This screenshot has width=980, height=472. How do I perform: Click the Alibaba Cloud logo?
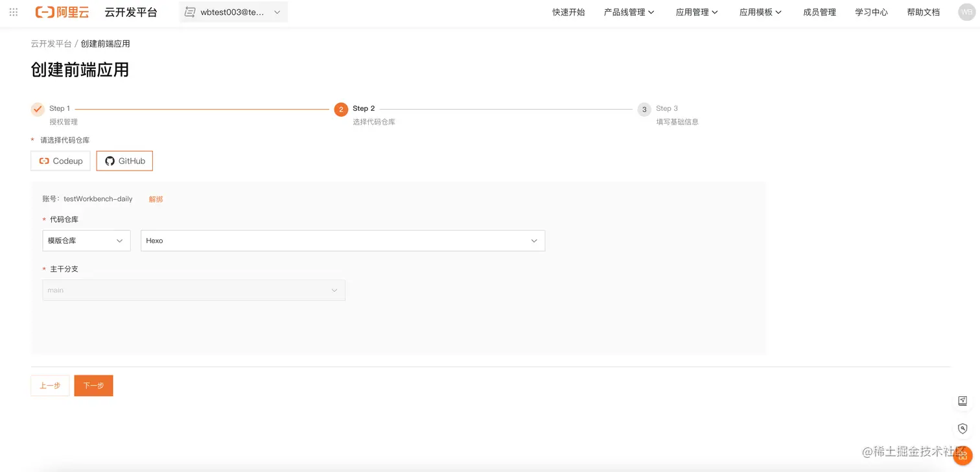(x=62, y=12)
